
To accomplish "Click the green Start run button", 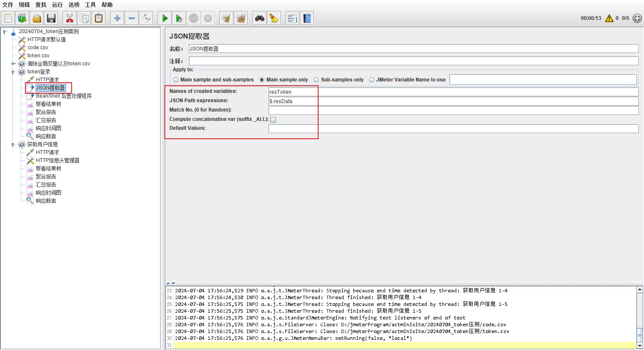I will pos(165,18).
